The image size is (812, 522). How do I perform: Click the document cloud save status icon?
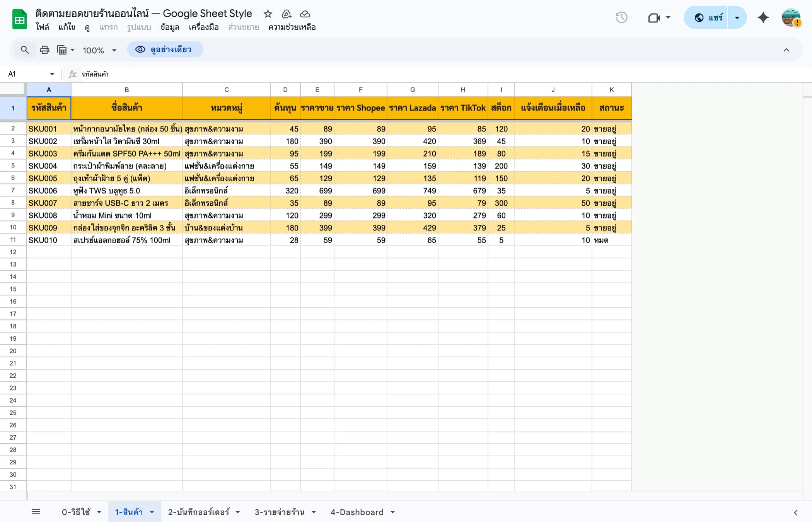click(x=305, y=14)
